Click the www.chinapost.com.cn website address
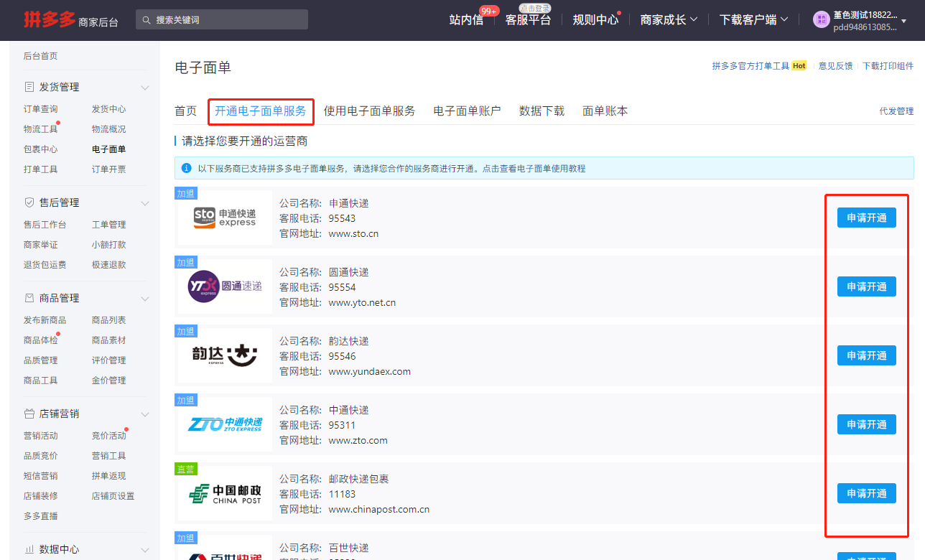The height and width of the screenshot is (560, 925). point(378,509)
